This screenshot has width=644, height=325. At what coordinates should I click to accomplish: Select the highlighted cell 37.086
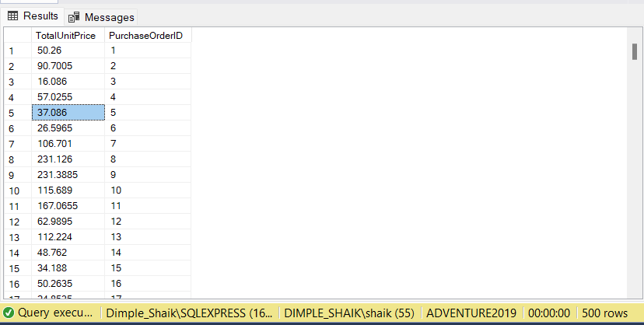coord(68,113)
